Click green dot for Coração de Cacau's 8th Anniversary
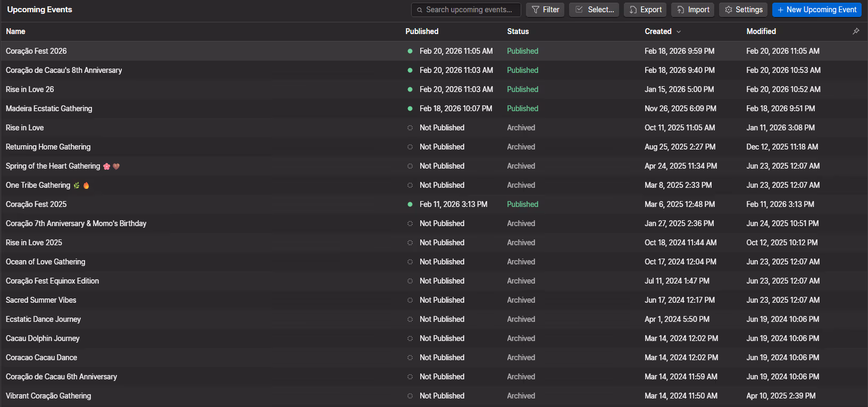The height and width of the screenshot is (407, 868). point(410,70)
